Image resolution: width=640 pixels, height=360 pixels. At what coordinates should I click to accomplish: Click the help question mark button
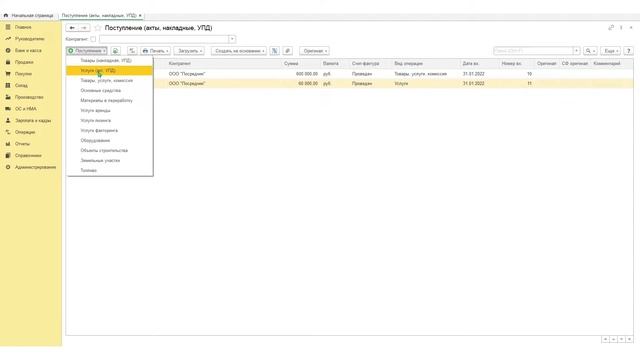coord(629,51)
